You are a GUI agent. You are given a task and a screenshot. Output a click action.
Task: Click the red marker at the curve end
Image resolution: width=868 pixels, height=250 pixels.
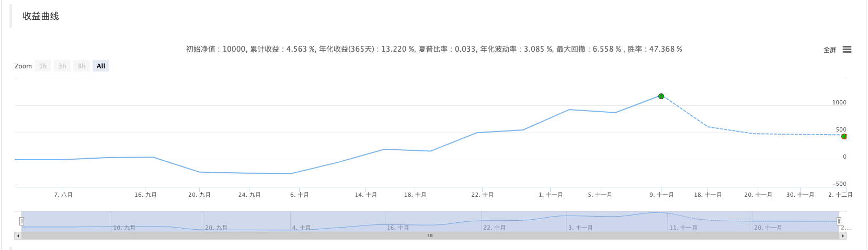(843, 136)
